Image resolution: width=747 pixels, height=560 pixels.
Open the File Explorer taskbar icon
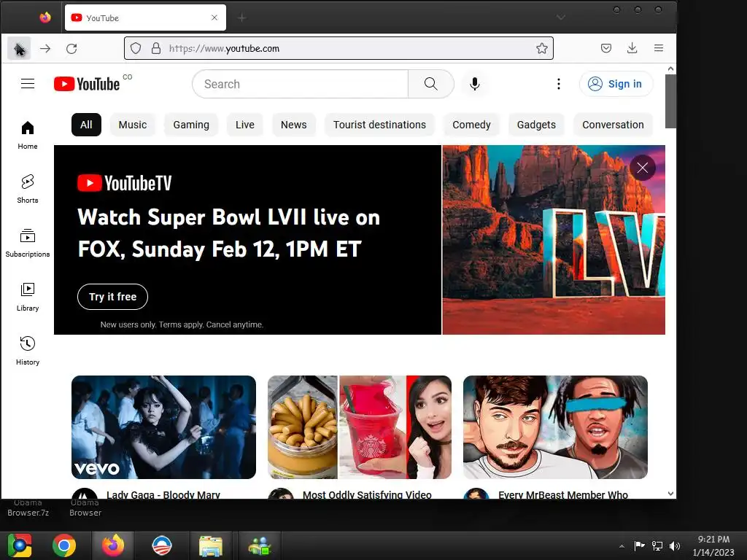click(x=211, y=545)
